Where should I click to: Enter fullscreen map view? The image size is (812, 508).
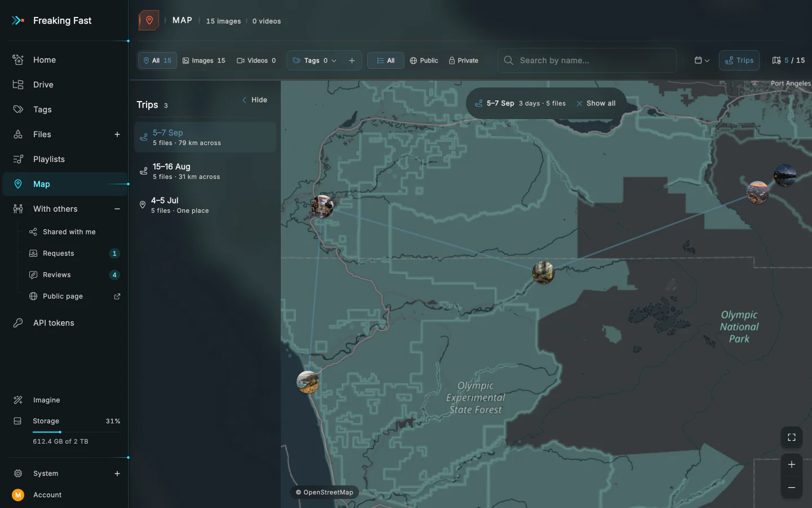792,437
